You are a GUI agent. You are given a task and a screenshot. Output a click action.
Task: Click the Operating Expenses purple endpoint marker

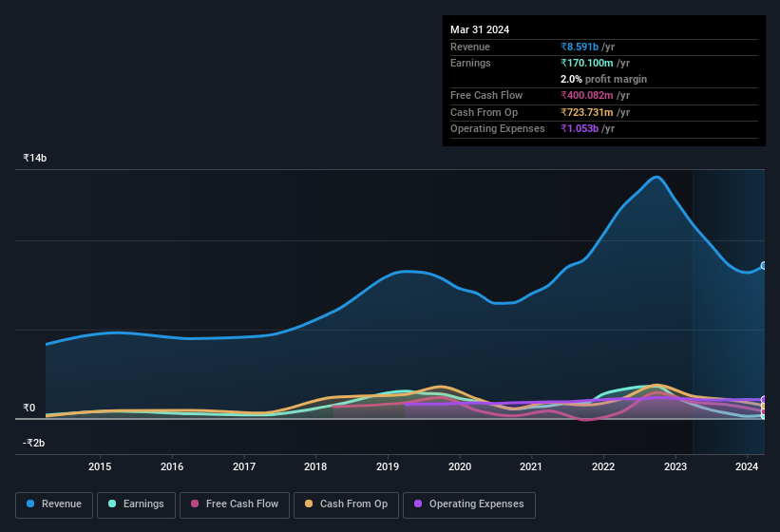coord(764,399)
